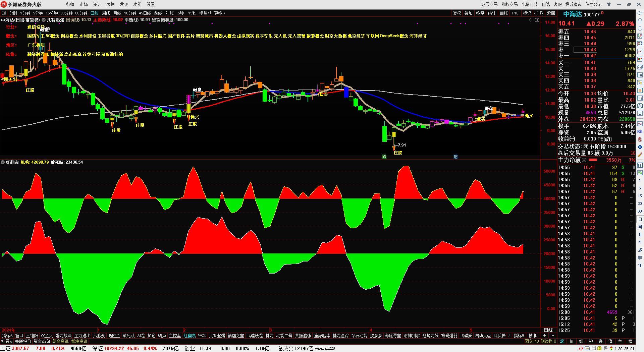Select the 筹 tab in bottom right

tap(630, 341)
